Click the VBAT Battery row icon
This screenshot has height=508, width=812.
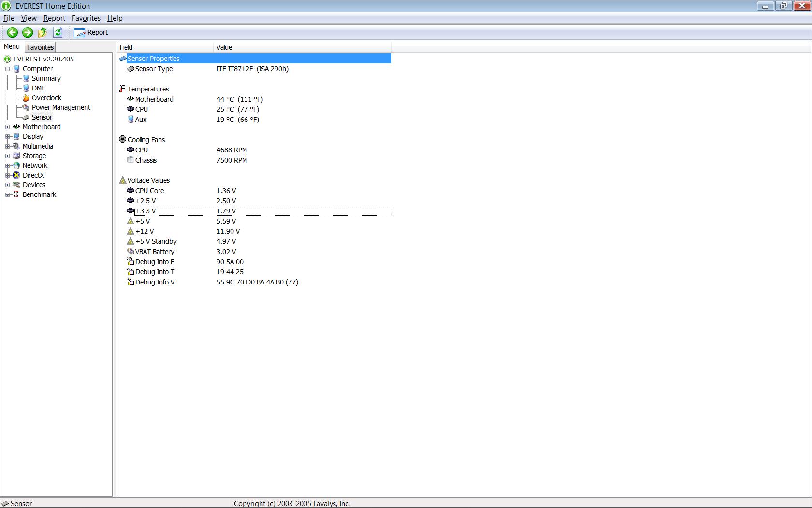130,252
